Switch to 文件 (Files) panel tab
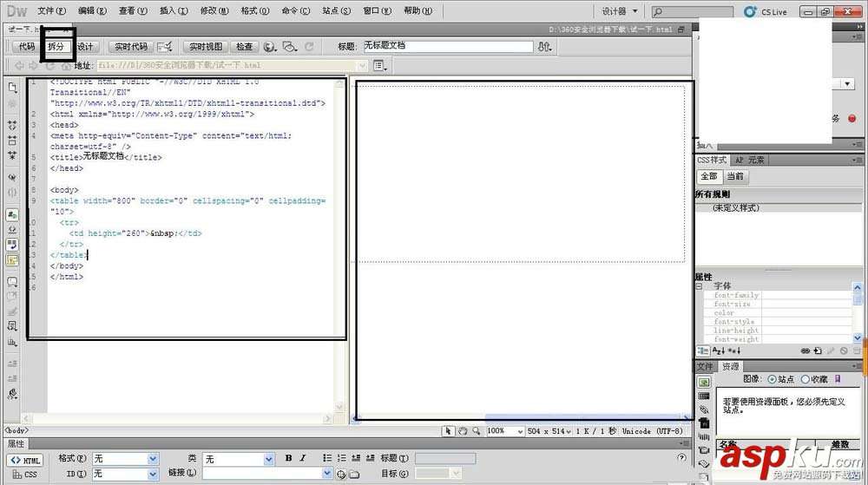The image size is (868, 485). point(705,367)
